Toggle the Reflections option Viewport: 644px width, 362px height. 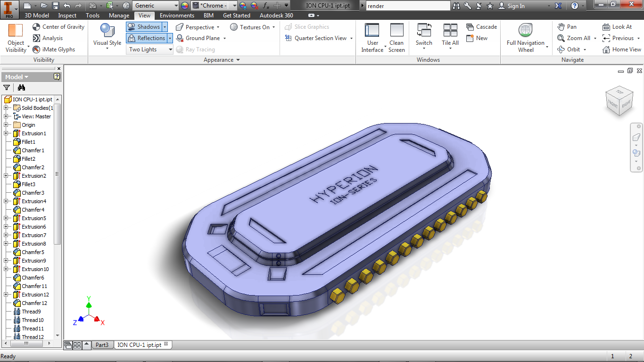coord(146,38)
